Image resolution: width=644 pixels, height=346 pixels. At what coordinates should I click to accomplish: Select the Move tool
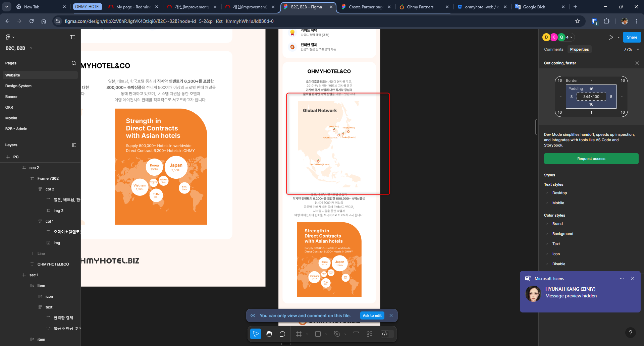[256, 334]
